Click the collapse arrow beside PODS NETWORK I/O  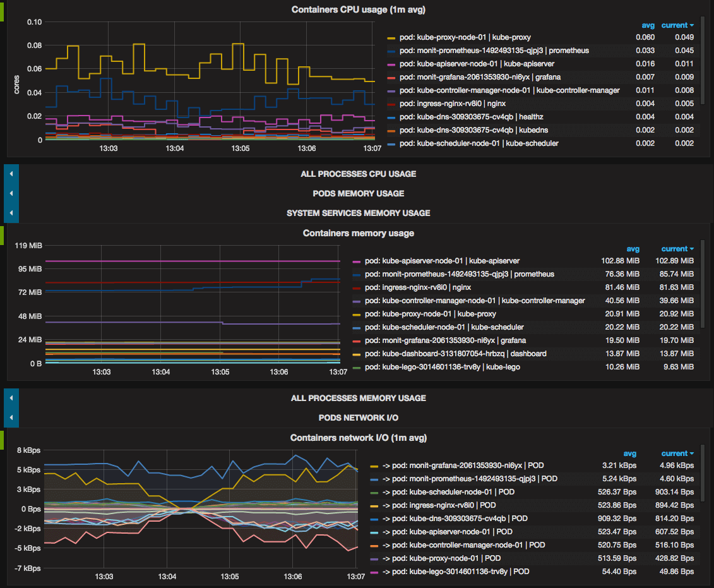11,417
